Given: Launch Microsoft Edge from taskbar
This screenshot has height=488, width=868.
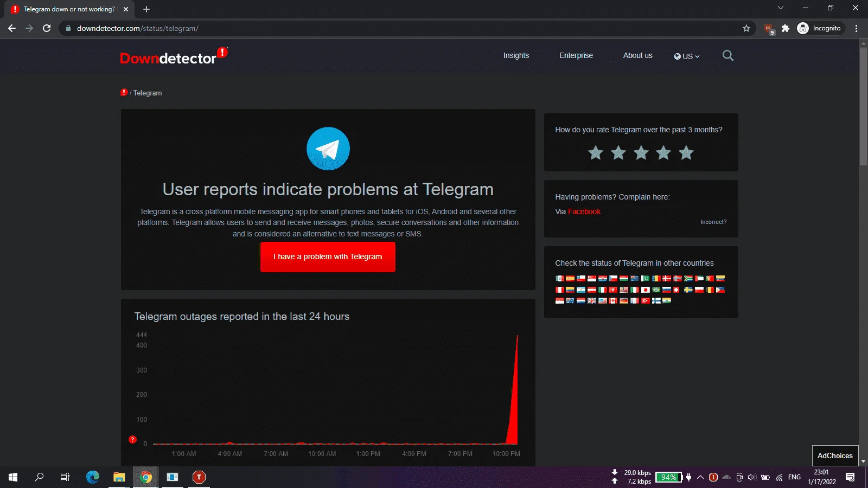Looking at the screenshot, I should coord(93,477).
